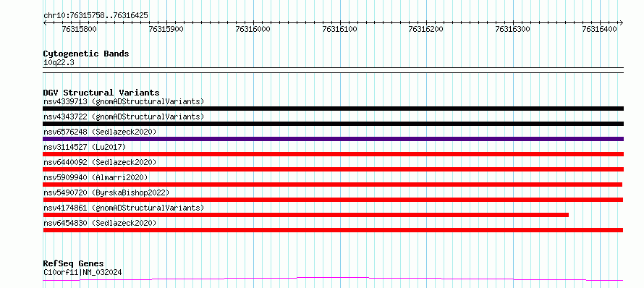
Task: Open variant label nsv3114527 (Lu2017)
Action: tap(85, 147)
